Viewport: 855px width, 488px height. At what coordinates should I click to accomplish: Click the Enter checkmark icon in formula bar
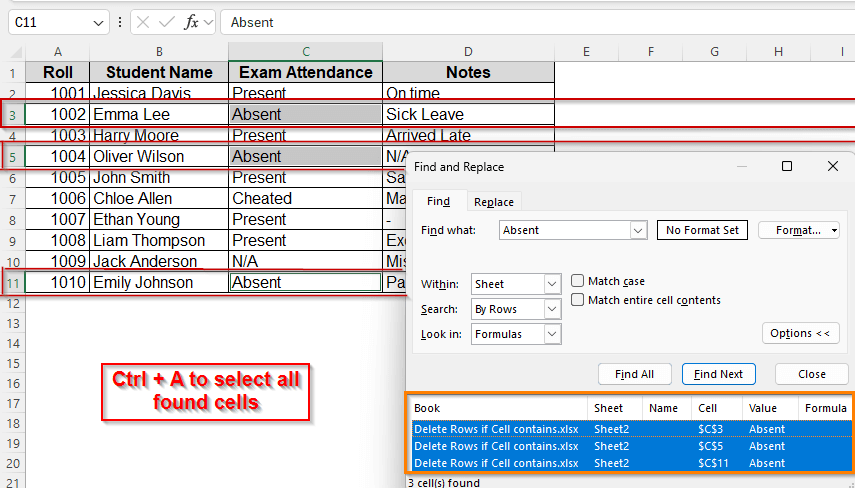[x=166, y=22]
